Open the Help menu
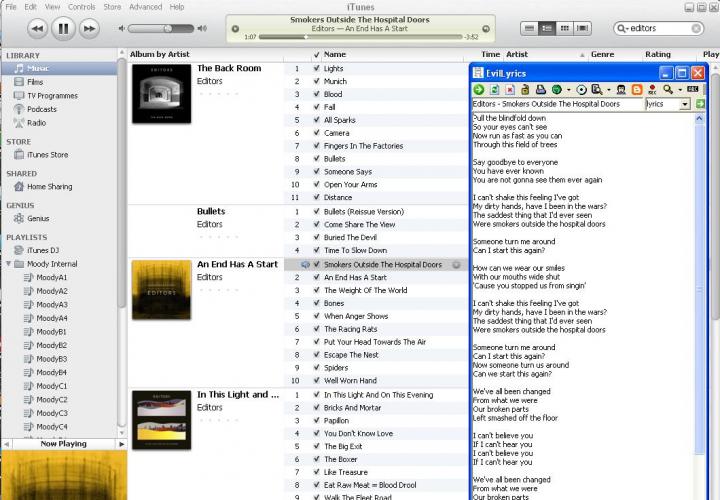This screenshot has width=720, height=500. point(177,7)
